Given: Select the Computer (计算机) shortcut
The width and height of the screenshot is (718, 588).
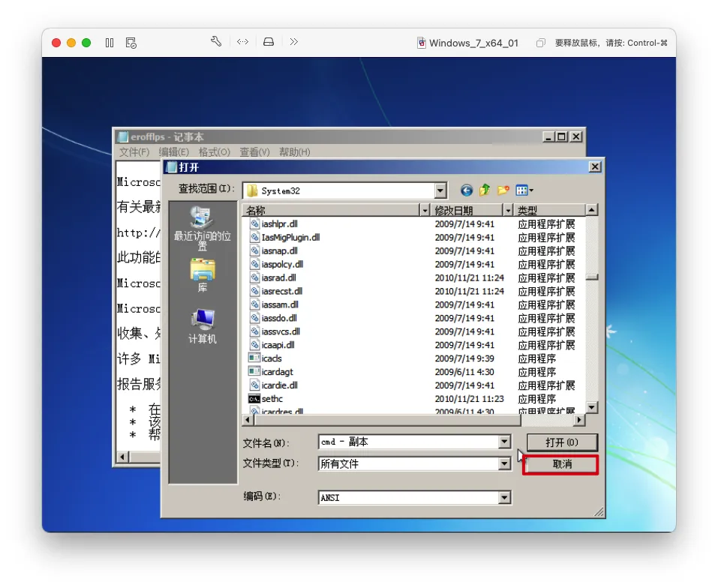Looking at the screenshot, I should click(x=203, y=326).
